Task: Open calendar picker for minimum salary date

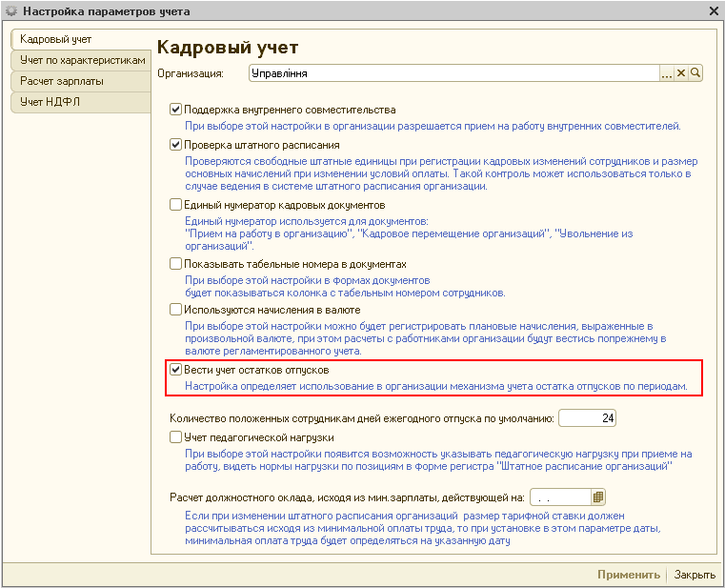Action: tap(598, 497)
